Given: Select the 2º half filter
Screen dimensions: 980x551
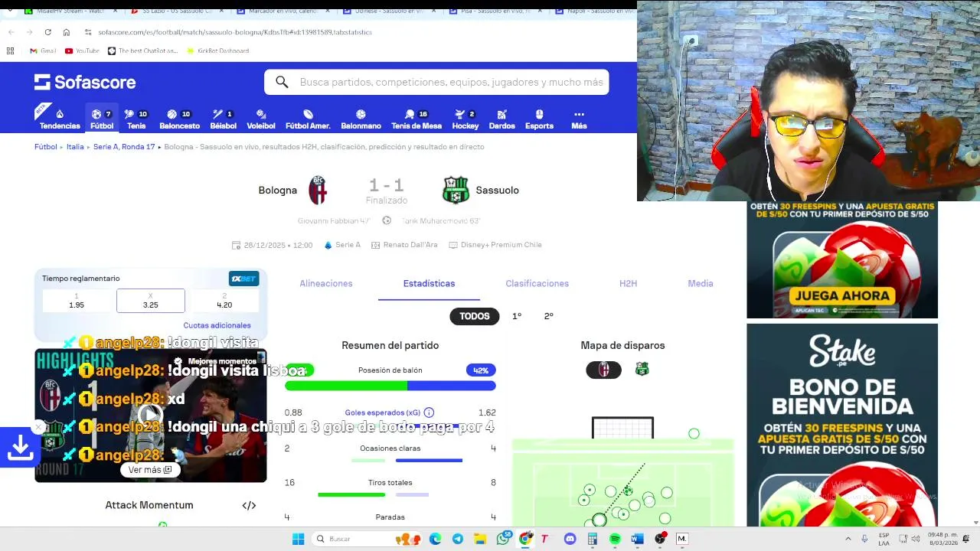Looking at the screenshot, I should (548, 316).
